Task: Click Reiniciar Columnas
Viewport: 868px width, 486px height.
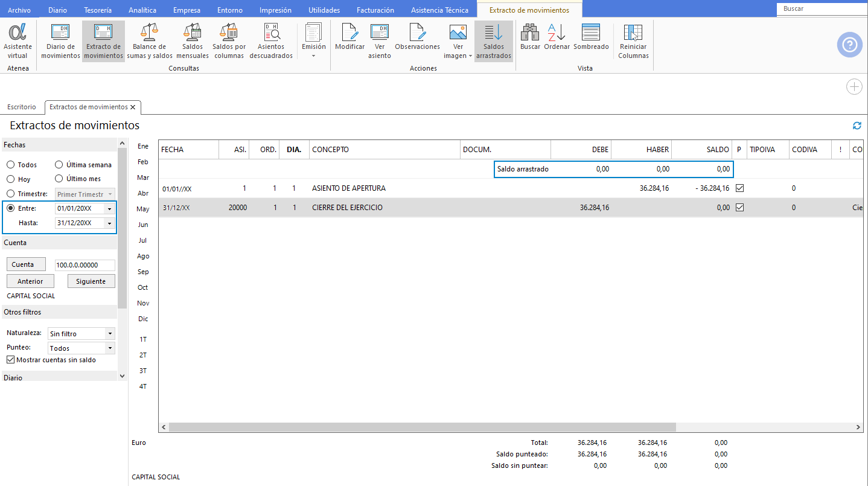Action: pyautogui.click(x=633, y=41)
